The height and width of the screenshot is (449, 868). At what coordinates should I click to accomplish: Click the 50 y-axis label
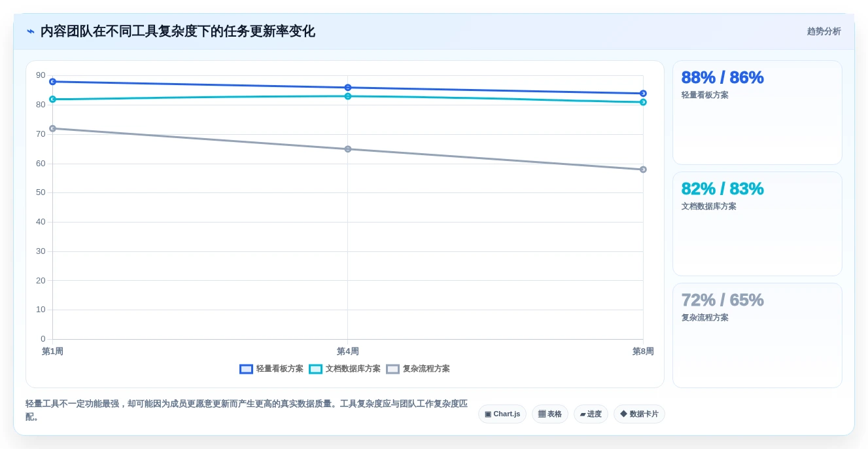point(41,192)
